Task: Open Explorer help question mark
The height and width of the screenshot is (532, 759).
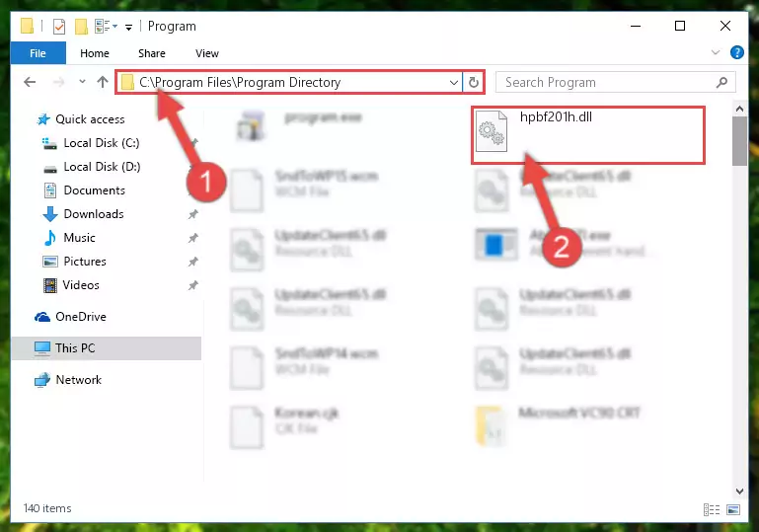Action: (736, 52)
